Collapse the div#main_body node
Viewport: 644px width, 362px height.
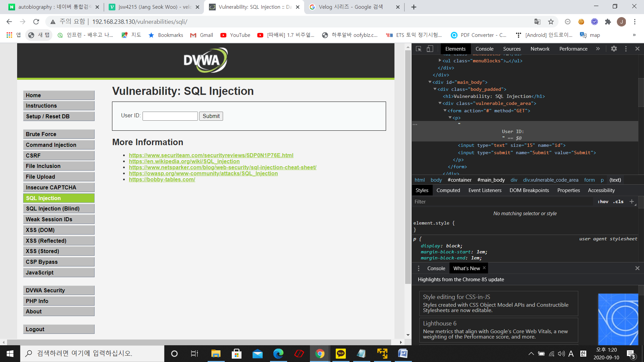[430, 82]
